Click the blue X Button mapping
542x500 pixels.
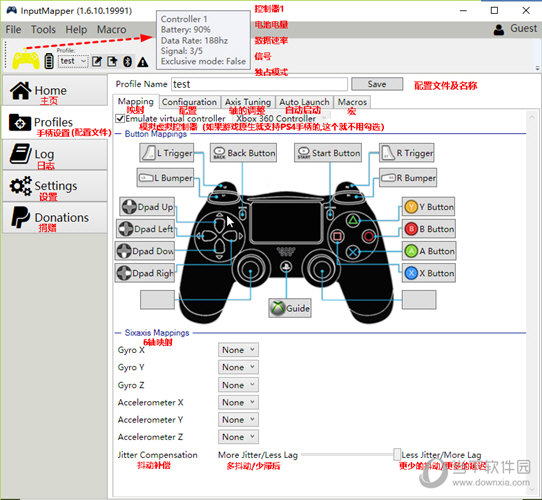(429, 273)
